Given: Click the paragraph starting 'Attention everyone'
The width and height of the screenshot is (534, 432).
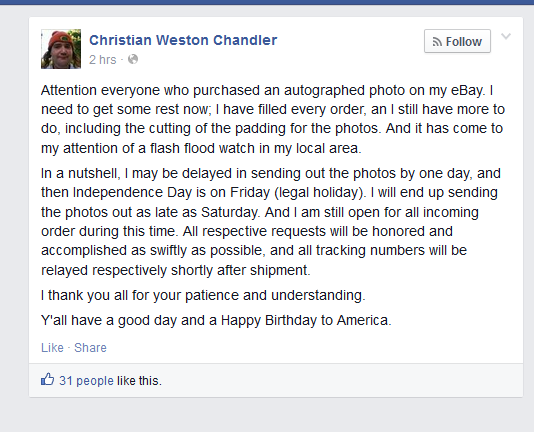Looking at the screenshot, I should [273, 119].
